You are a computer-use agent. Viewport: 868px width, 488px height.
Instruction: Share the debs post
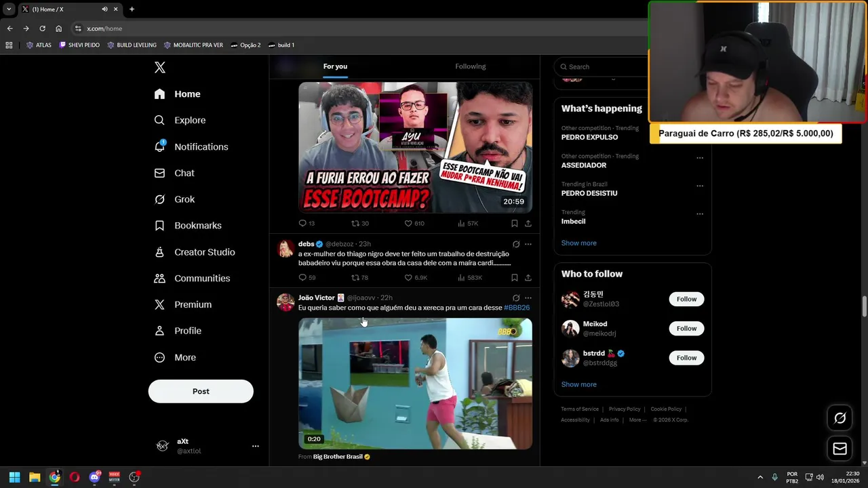pos(528,277)
